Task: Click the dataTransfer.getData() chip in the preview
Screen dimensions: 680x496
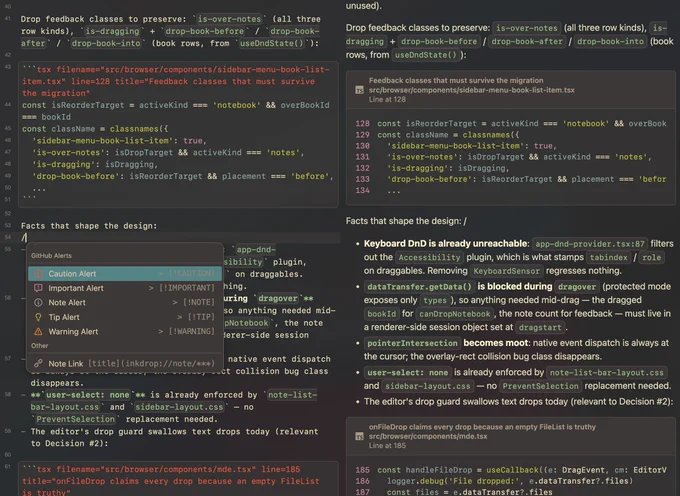Action: coord(419,287)
